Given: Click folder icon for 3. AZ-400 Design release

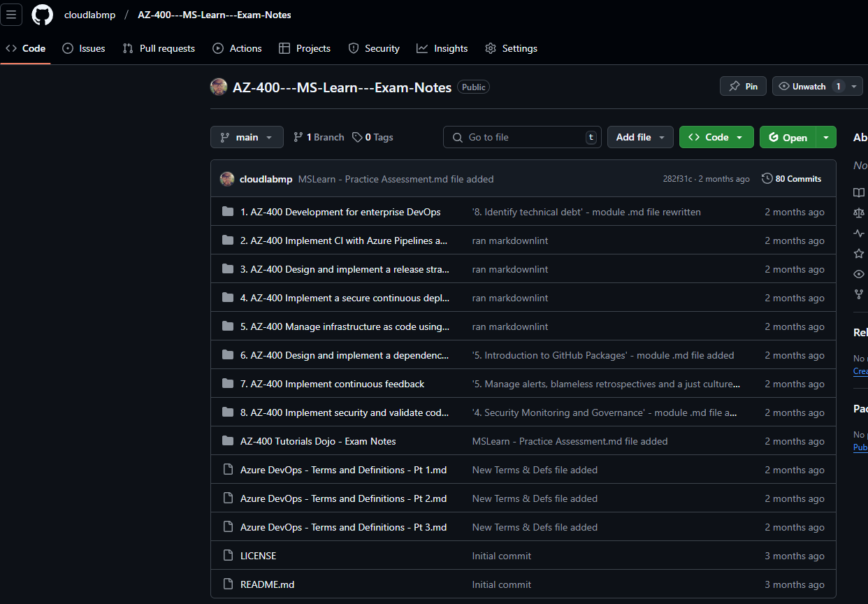Looking at the screenshot, I should point(228,269).
